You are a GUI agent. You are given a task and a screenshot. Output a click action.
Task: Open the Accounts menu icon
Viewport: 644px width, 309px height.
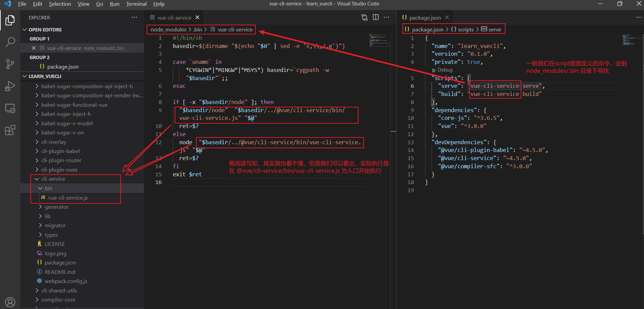(10, 302)
